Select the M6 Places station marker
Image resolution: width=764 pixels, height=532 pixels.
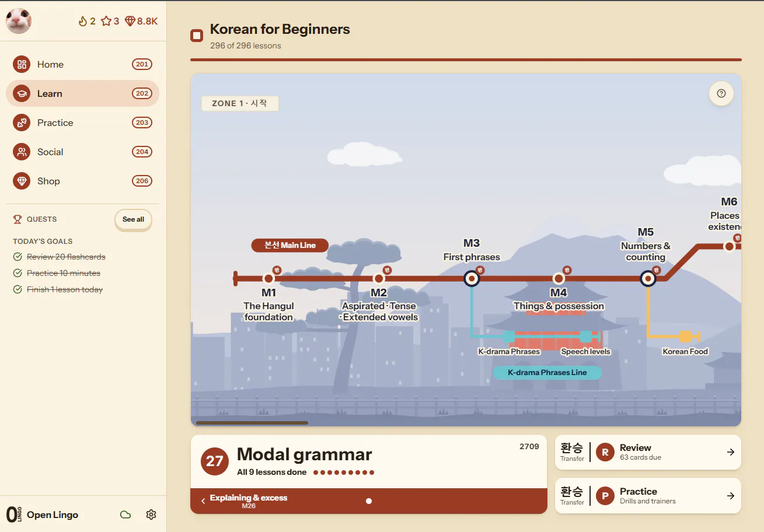point(729,246)
